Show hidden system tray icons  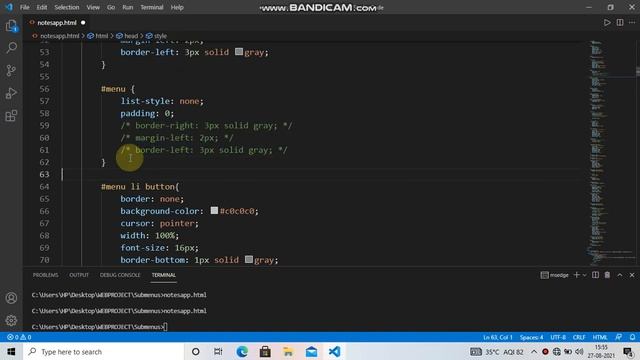(534, 351)
